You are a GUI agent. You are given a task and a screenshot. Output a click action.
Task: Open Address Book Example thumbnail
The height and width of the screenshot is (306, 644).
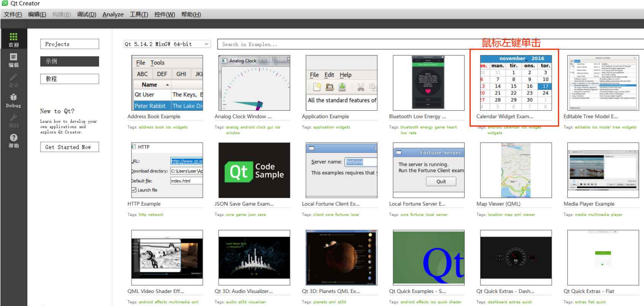[167, 83]
